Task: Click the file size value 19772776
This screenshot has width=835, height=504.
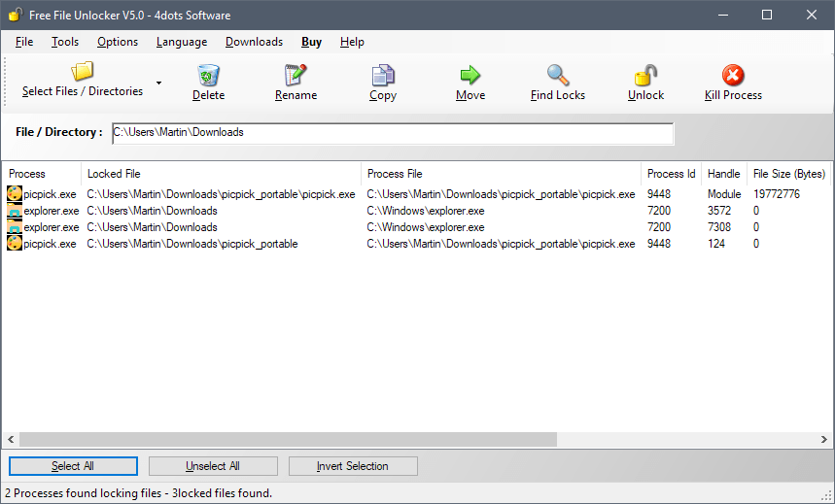Action: pos(777,194)
